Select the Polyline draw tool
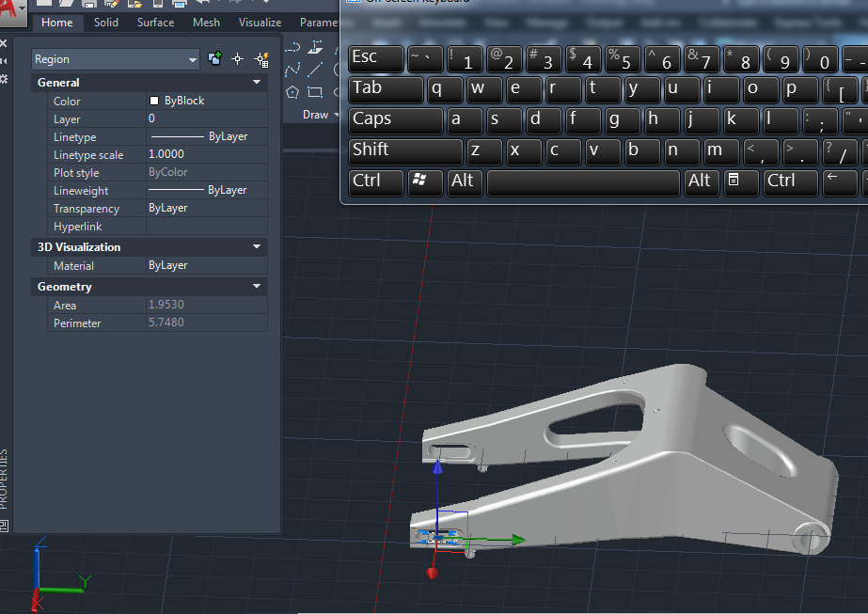868x614 pixels. pos(292,48)
